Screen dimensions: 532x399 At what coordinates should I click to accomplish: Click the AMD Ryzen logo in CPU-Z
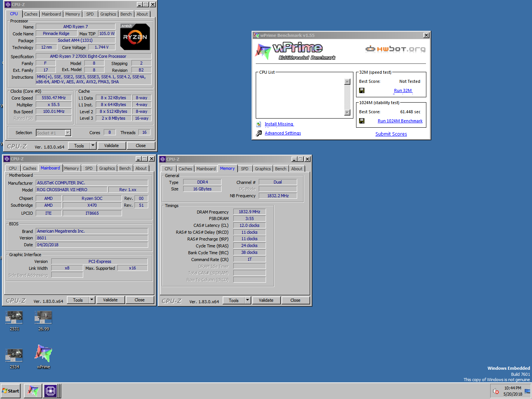pyautogui.click(x=135, y=37)
